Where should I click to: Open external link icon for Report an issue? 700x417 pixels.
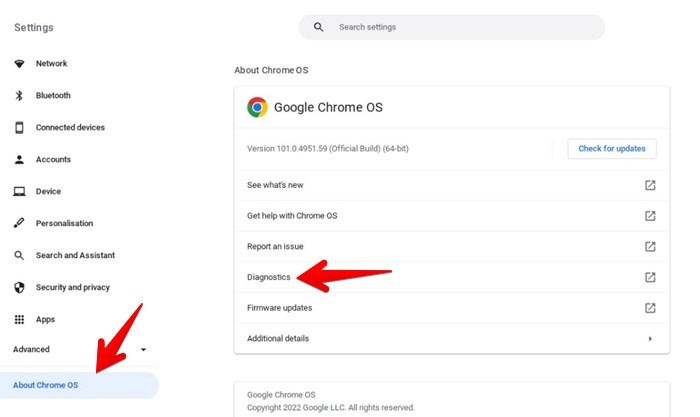pyautogui.click(x=650, y=246)
